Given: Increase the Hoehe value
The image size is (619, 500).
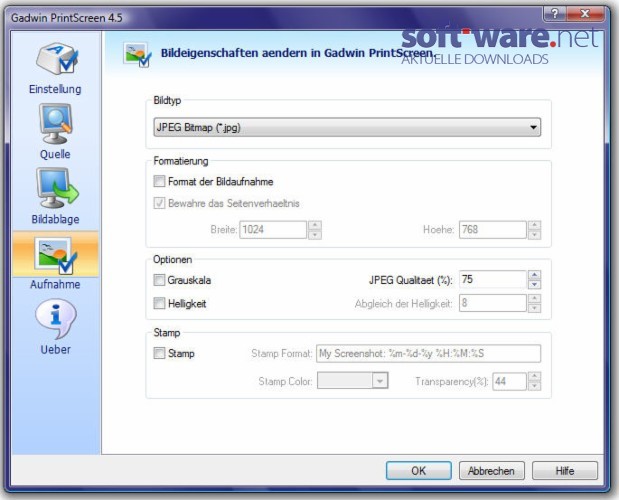Looking at the screenshot, I should (x=534, y=225).
